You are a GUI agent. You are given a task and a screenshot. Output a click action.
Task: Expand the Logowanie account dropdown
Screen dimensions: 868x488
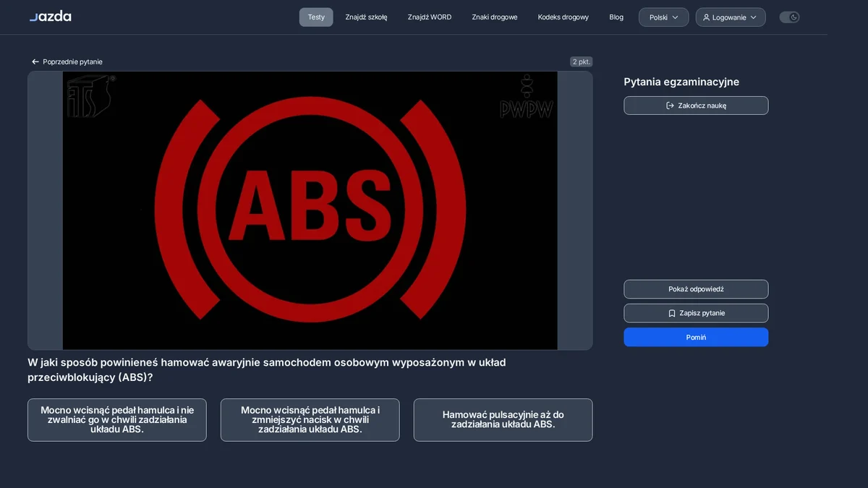(731, 17)
